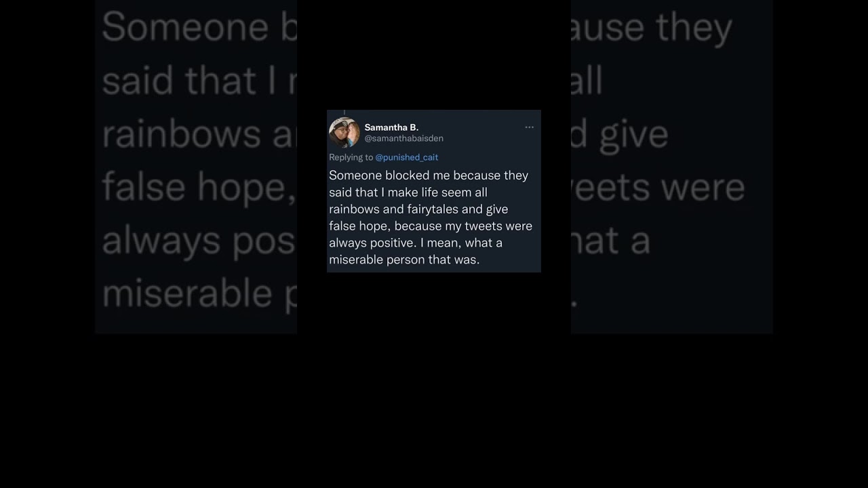868x488 pixels.
Task: Click the last tweet line "miserable person that was."
Action: tap(404, 260)
